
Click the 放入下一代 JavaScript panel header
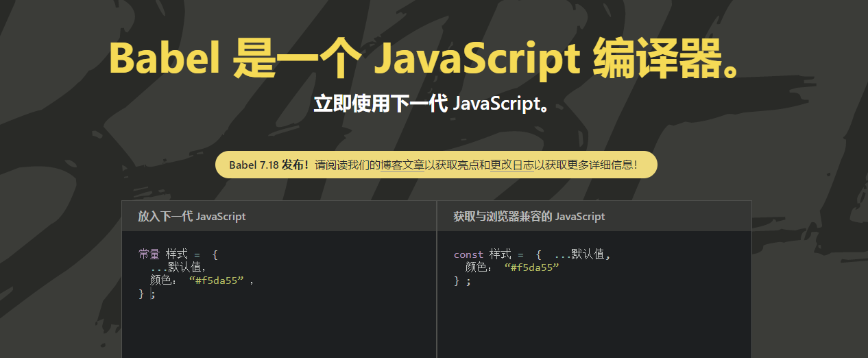[x=278, y=216]
